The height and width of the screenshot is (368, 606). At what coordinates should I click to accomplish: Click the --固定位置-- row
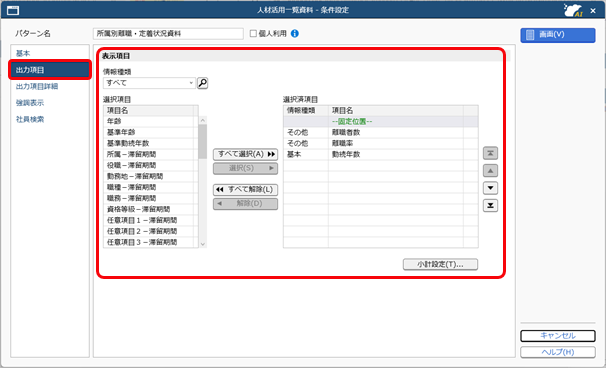pyautogui.click(x=381, y=121)
